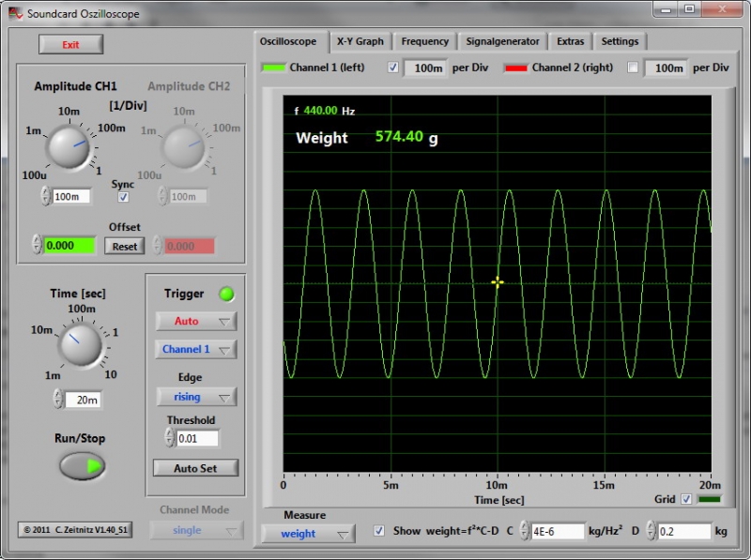The image size is (751, 560).
Task: Click the C coefficient input field
Action: tap(558, 532)
